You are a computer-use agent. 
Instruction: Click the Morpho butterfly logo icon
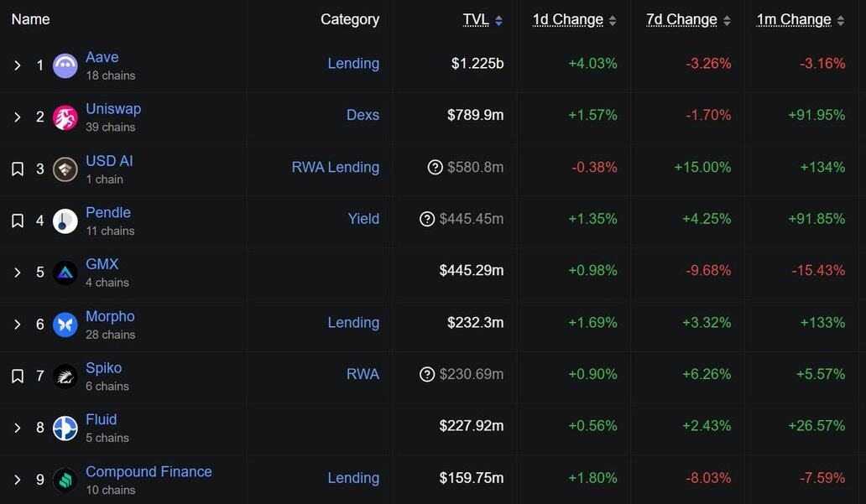[65, 325]
